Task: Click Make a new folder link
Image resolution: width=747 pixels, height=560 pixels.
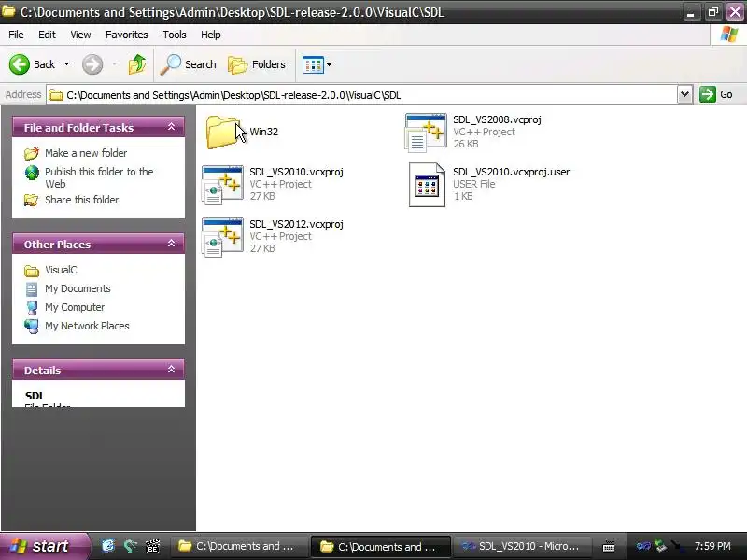Action: pos(86,153)
